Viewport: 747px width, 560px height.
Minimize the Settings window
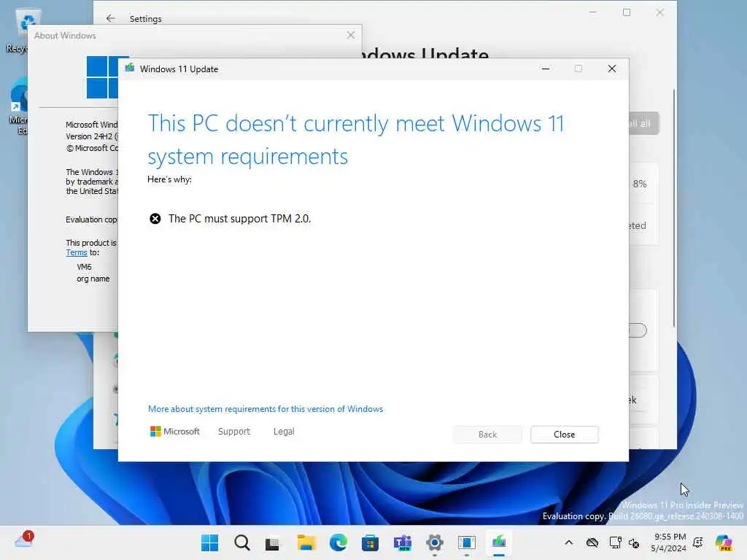point(593,13)
